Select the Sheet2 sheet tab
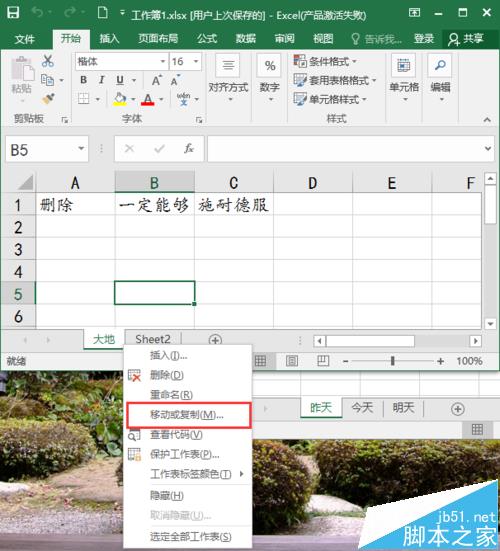 pyautogui.click(x=153, y=339)
